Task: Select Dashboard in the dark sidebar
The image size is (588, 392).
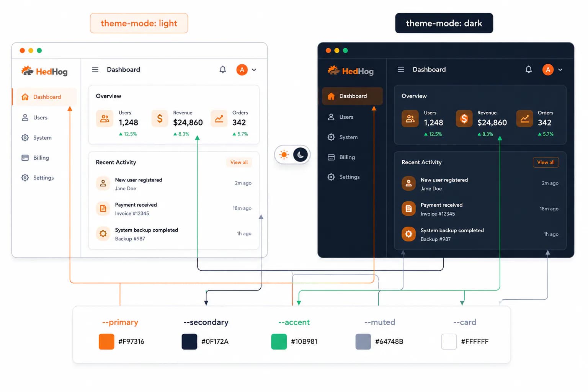Action: [352, 96]
